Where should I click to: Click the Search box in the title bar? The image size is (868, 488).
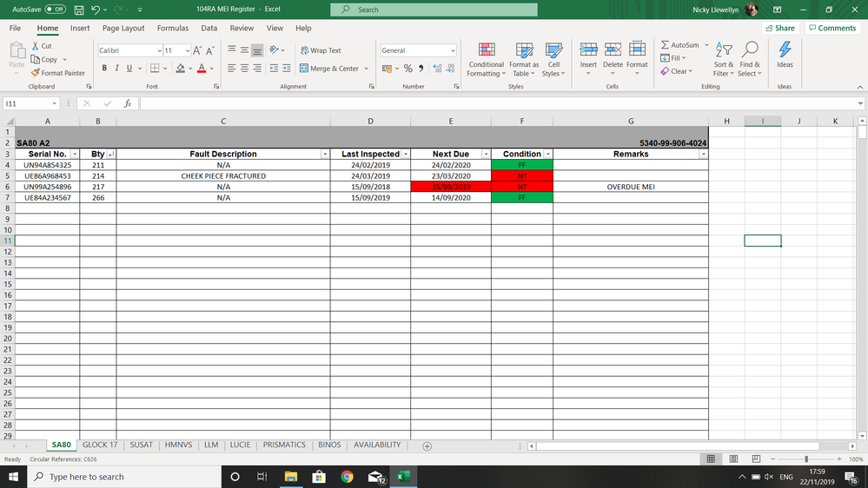tap(434, 10)
